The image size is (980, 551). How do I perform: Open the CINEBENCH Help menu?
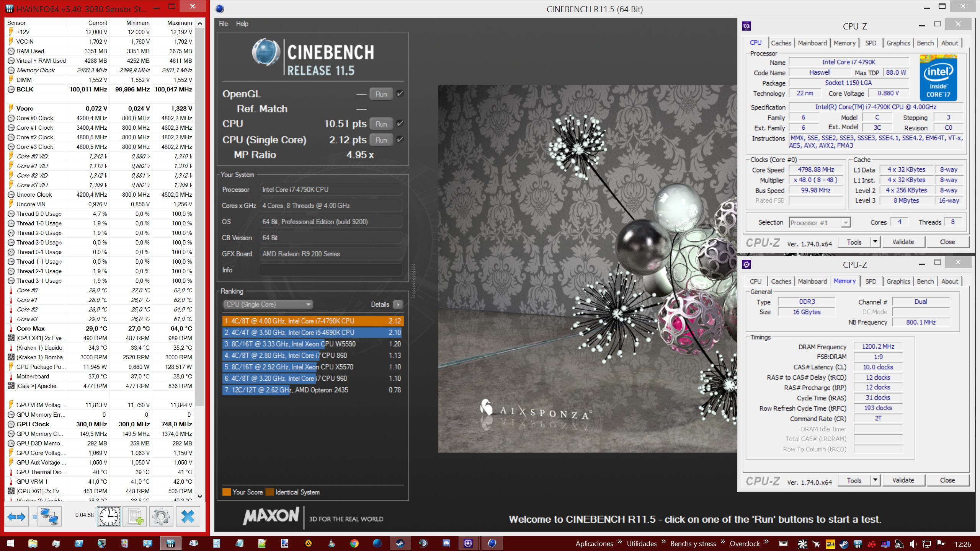pos(242,24)
